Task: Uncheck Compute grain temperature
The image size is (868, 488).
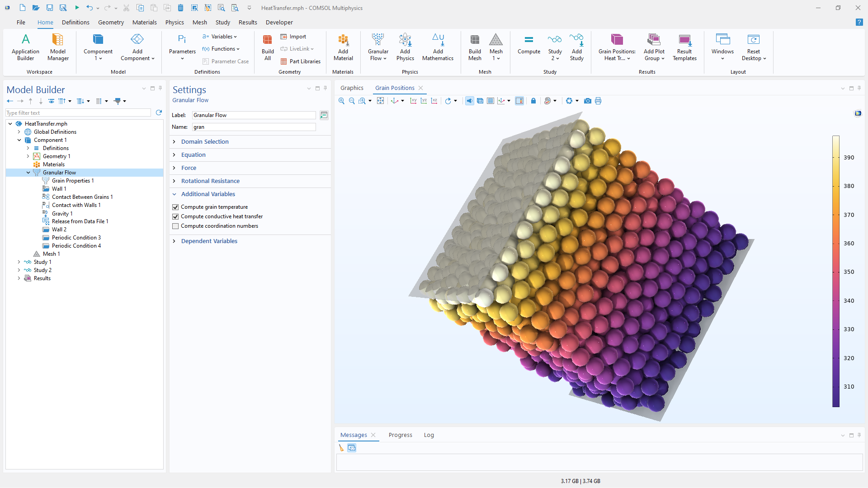Action: click(x=175, y=207)
